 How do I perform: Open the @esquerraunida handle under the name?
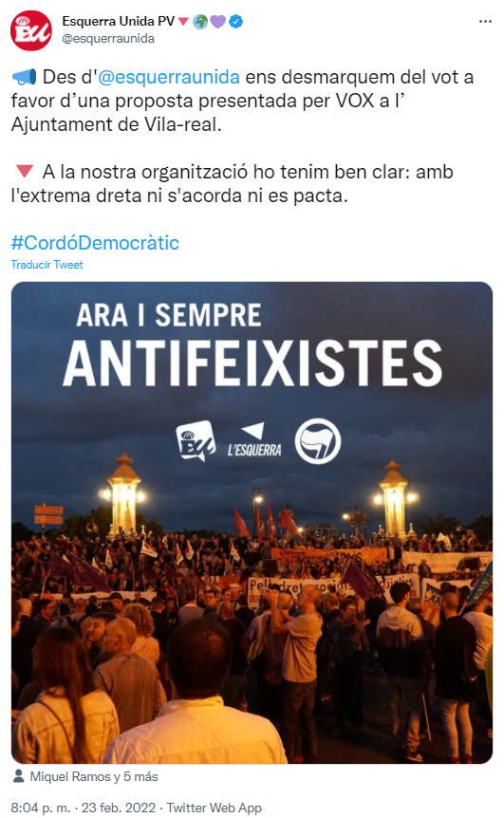(x=108, y=39)
